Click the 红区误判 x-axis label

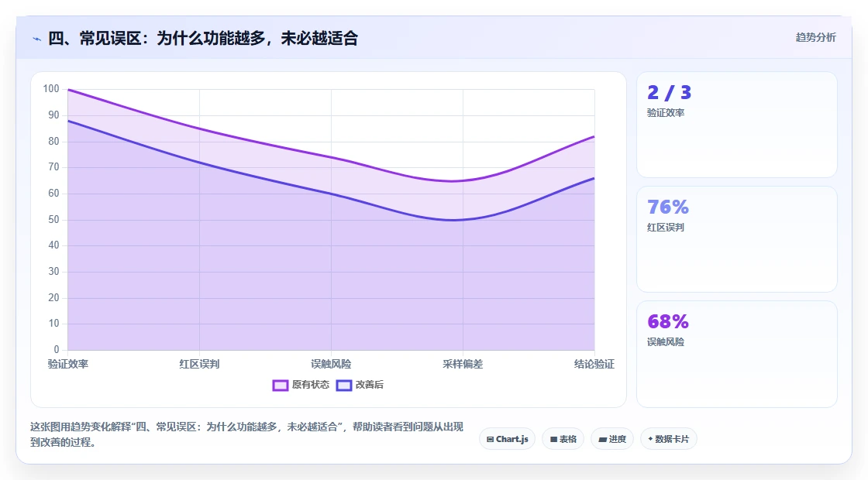pos(199,364)
